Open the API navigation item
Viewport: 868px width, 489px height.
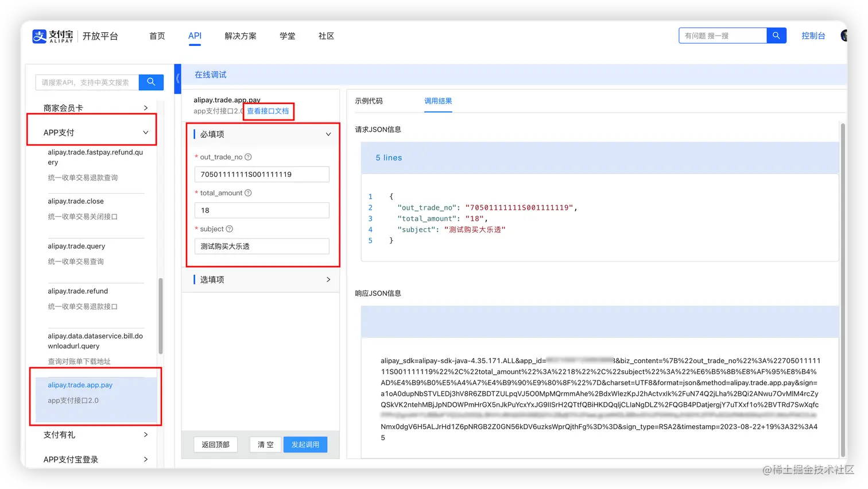(195, 36)
